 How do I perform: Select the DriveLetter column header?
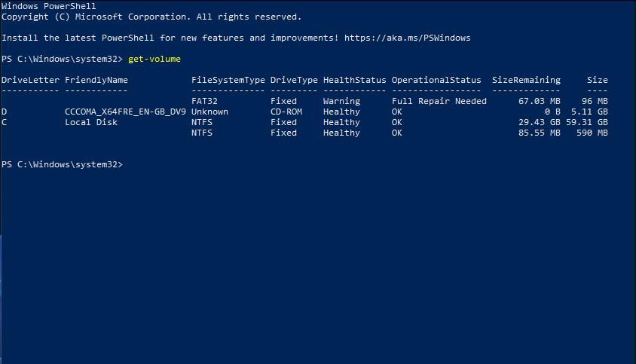tap(30, 80)
